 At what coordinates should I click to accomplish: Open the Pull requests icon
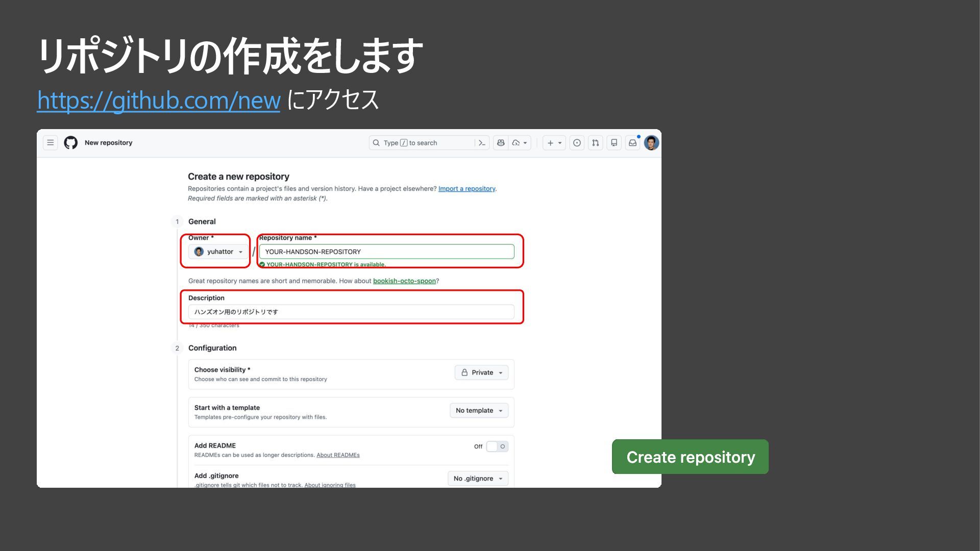click(x=596, y=143)
